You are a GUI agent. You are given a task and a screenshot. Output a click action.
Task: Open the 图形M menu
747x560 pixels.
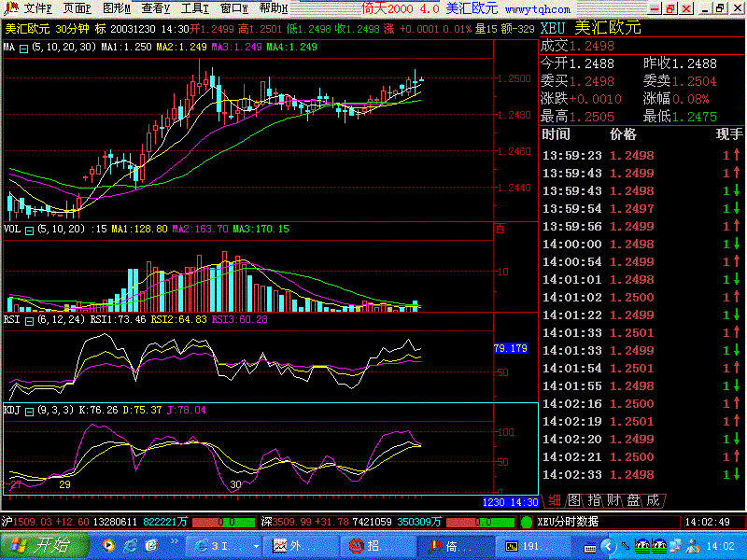coord(116,8)
